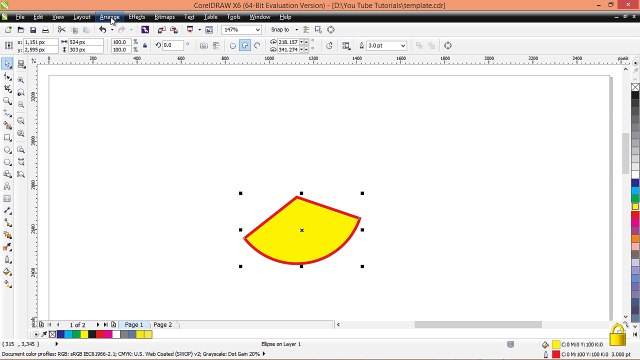Expand the document palette flyout arrow
Viewport: 640px width, 360px height.
pos(36,334)
